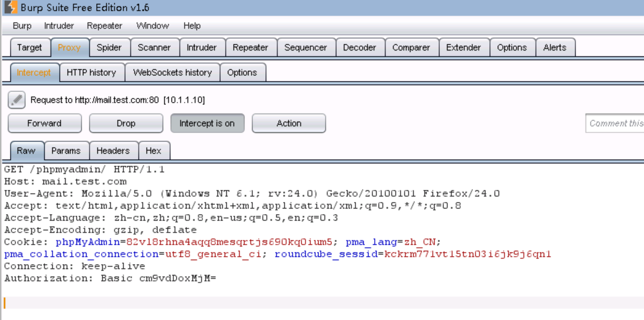Switch to the Intruder tool tab
Screen dimensions: 644x320
point(201,47)
